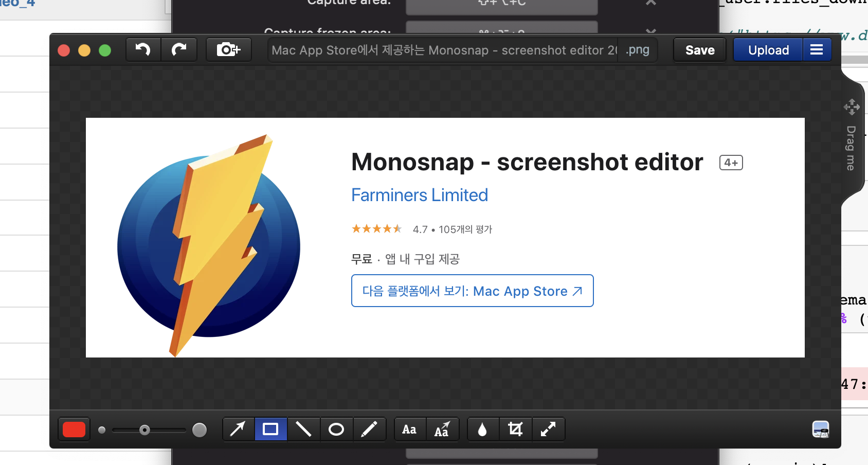Edit the screenshot file name field
Image resolution: width=868 pixels, height=465 pixels.
tap(443, 50)
